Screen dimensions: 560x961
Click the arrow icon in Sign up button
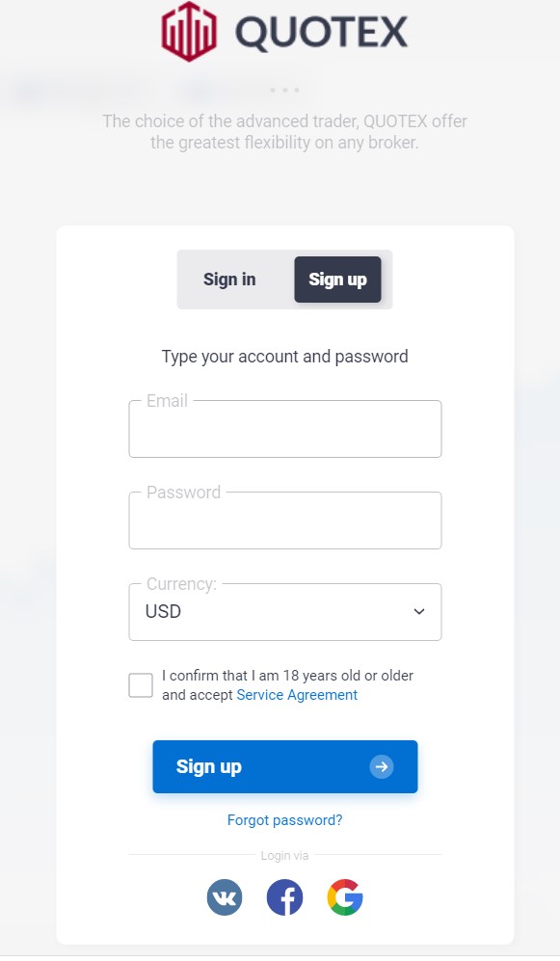(382, 766)
